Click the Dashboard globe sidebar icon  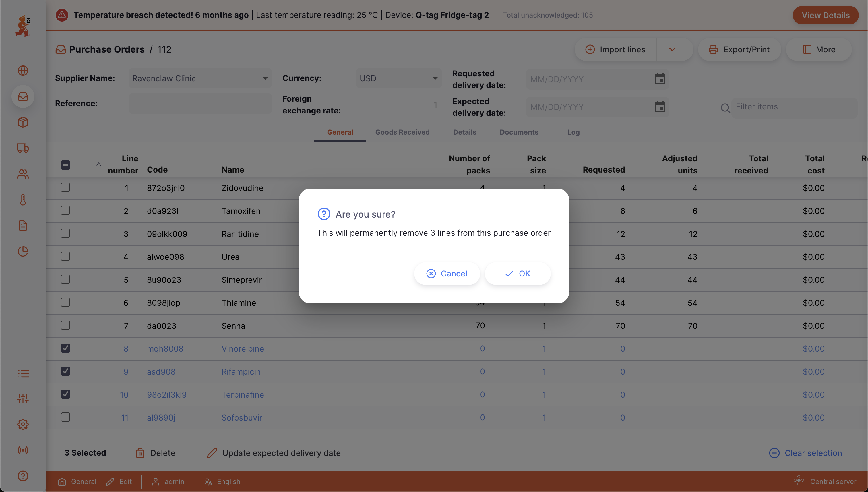23,71
